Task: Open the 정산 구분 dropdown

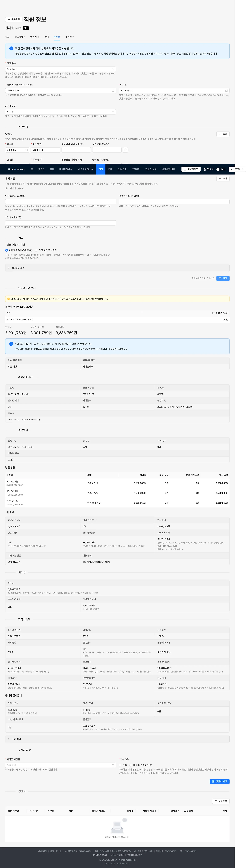Action: pyautogui.click(x=61, y=69)
